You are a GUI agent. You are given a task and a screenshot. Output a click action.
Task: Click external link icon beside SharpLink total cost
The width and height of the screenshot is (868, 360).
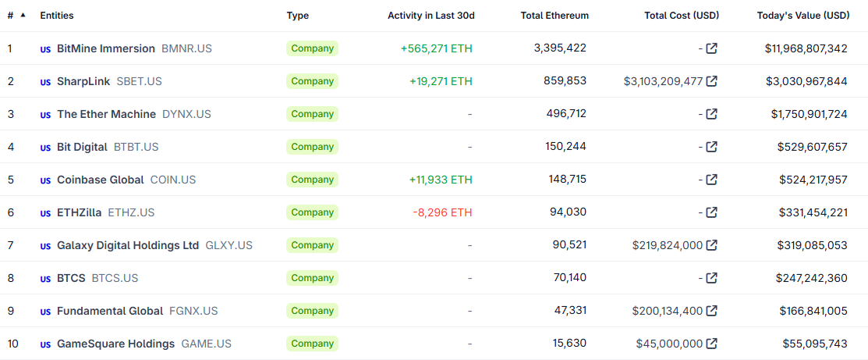(x=711, y=81)
